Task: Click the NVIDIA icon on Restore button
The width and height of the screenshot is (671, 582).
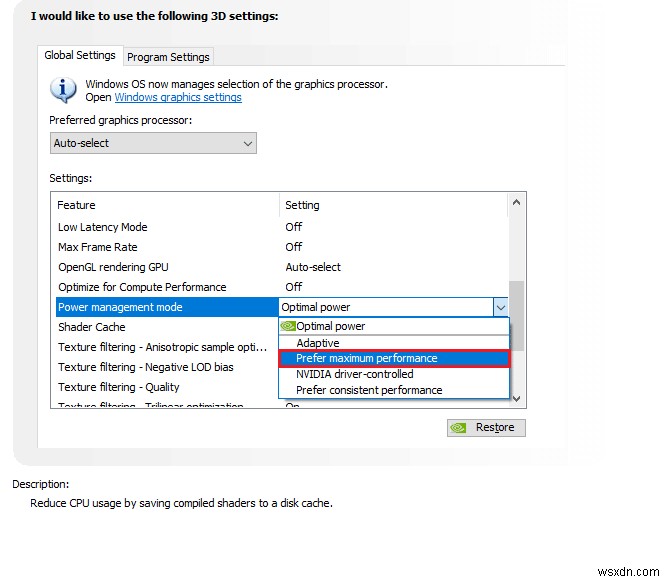Action: pos(460,427)
